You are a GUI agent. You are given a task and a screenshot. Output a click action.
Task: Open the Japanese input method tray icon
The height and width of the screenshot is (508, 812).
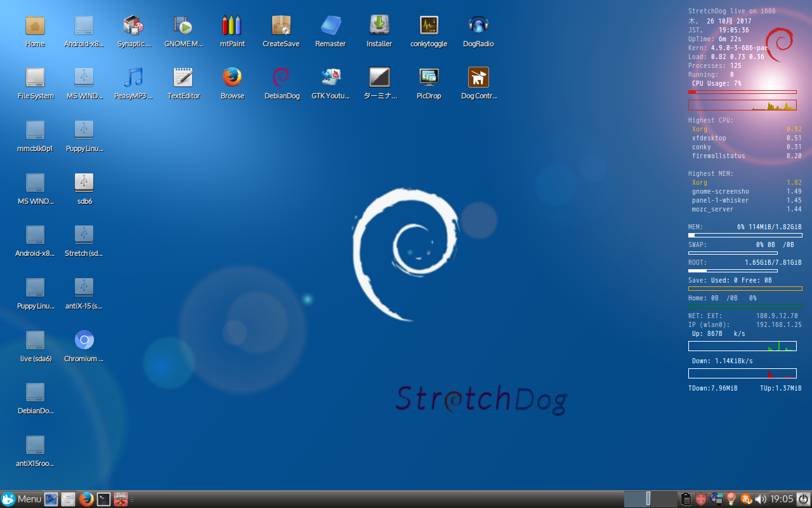click(x=746, y=499)
